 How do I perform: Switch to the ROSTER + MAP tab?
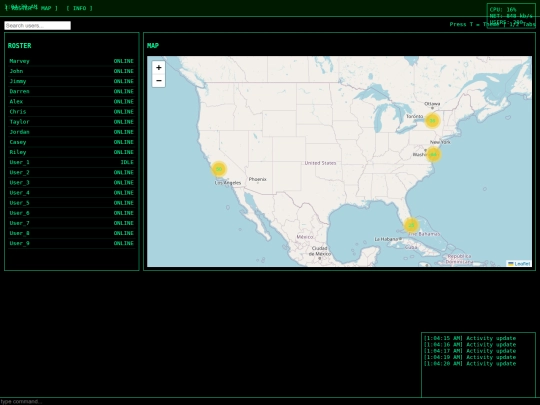31,8
